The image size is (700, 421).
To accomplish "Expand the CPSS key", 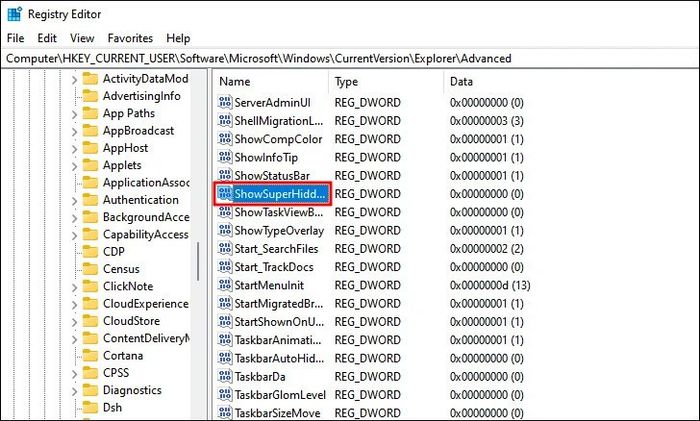I will tap(75, 374).
